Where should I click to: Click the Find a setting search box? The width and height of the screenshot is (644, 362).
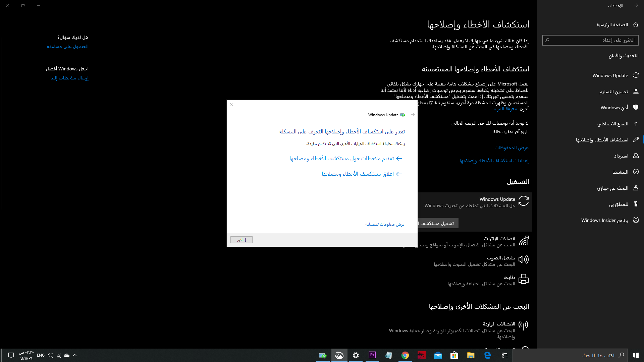pyautogui.click(x=590, y=40)
